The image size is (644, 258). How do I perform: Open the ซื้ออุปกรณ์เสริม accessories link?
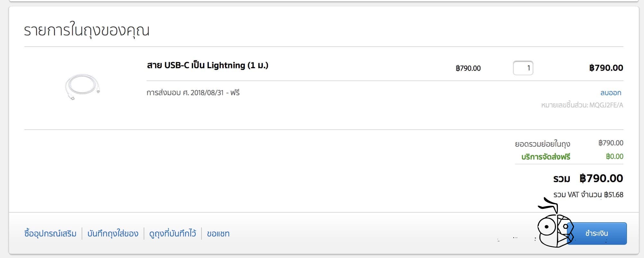(50, 234)
